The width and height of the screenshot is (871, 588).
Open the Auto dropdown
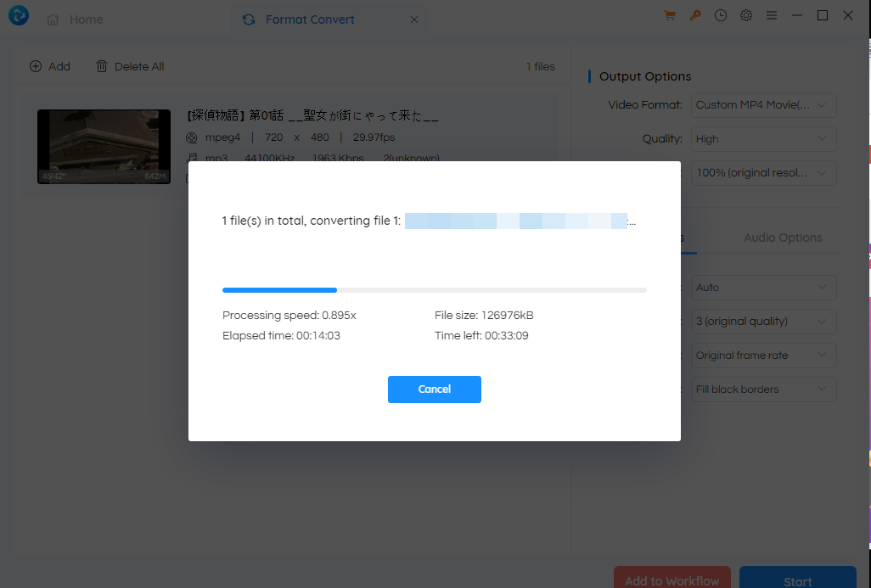coord(764,288)
